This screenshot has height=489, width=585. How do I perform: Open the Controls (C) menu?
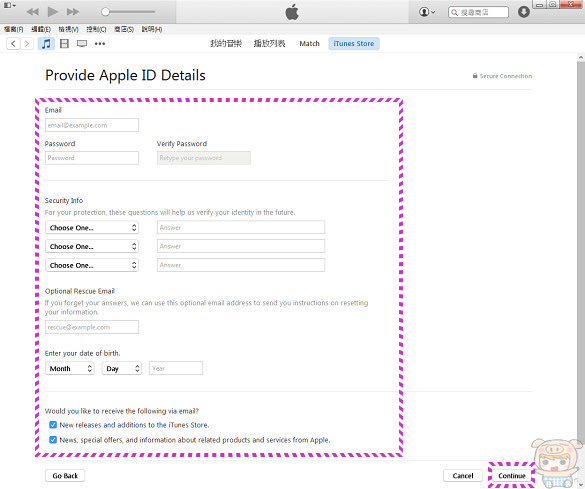tap(96, 29)
